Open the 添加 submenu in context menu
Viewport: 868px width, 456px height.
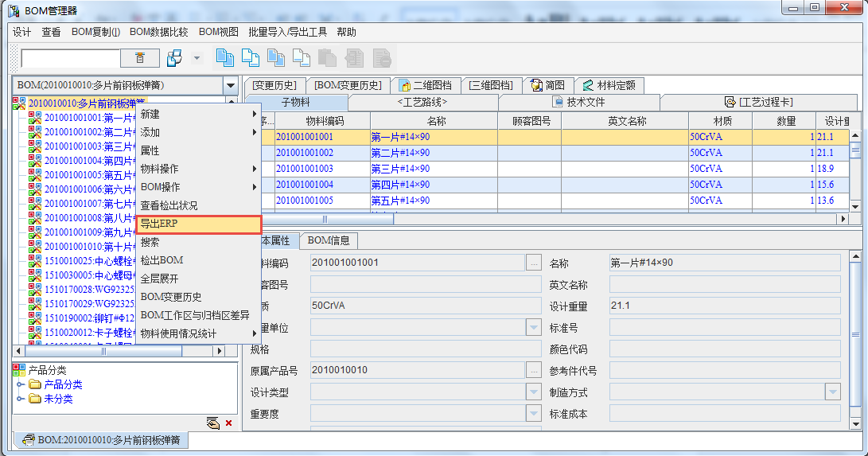coord(198,132)
